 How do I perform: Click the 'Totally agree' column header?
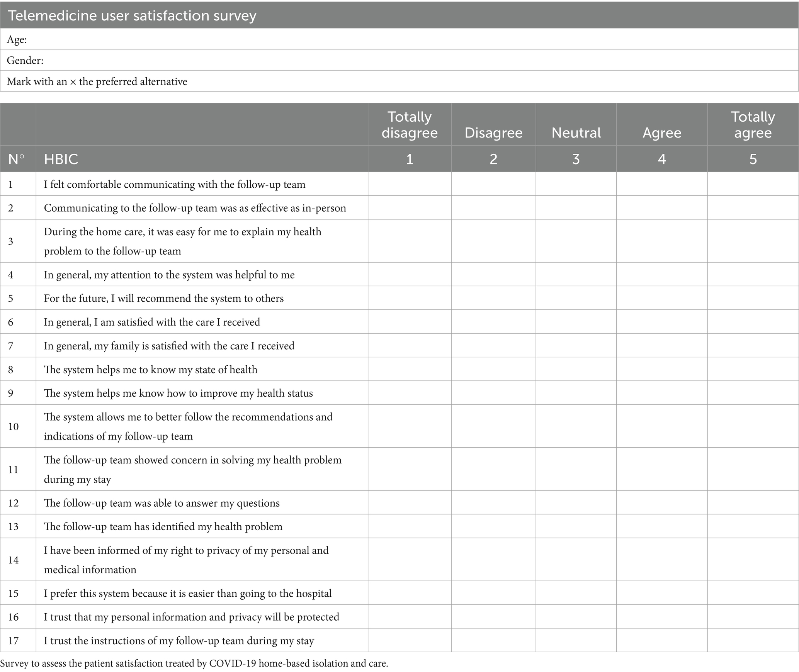(x=753, y=124)
